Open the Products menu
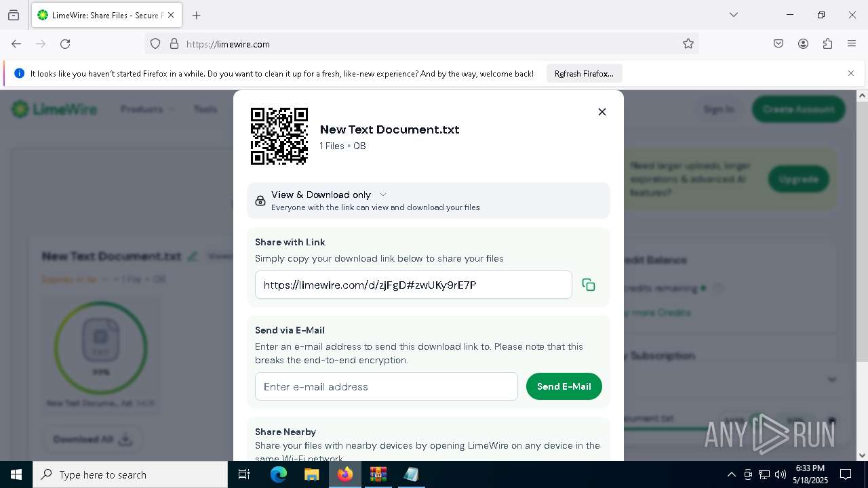This screenshot has width=868, height=488. point(147,109)
